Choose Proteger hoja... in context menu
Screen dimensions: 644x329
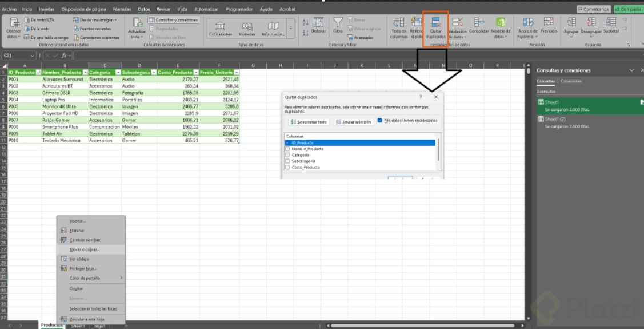tap(91, 268)
